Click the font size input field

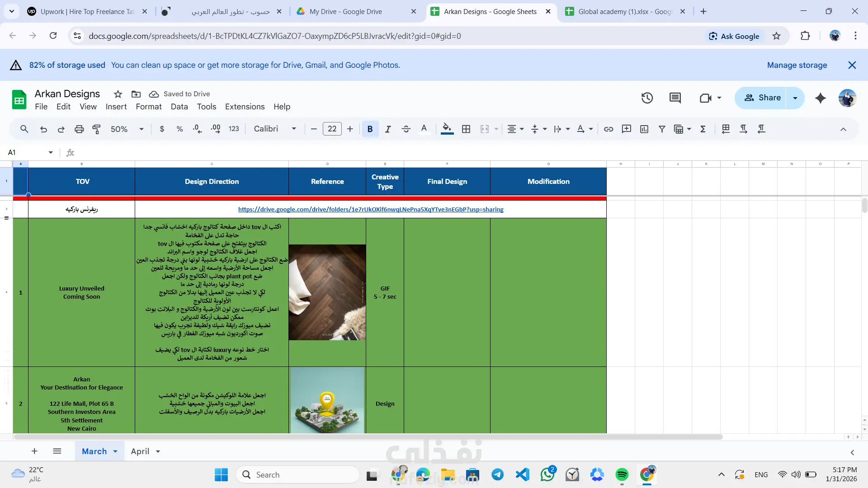tap(332, 129)
